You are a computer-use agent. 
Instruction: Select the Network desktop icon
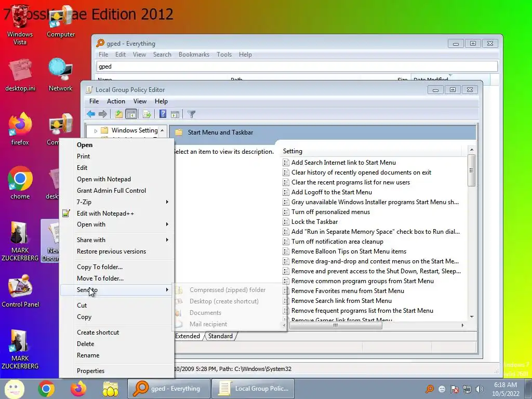[x=60, y=75]
